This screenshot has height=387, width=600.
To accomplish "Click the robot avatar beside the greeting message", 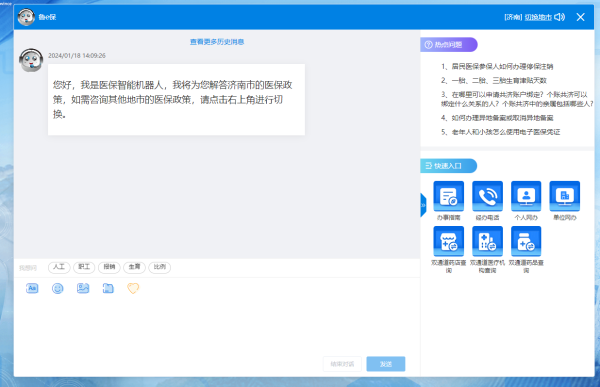I will (31, 60).
